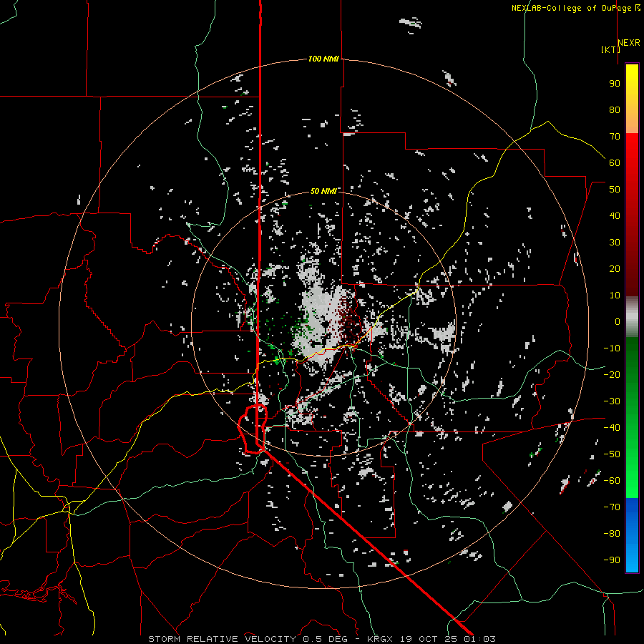Click the [KT] units label
The image size is (644, 644).
point(610,49)
